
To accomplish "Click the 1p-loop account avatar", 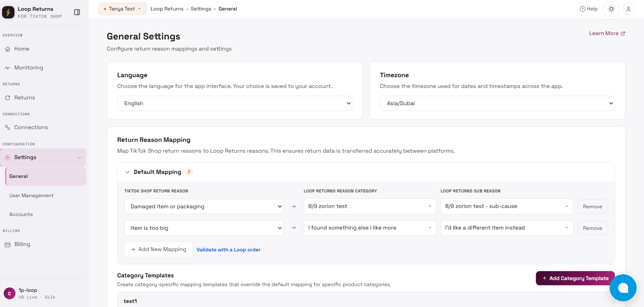I will pyautogui.click(x=9, y=293).
